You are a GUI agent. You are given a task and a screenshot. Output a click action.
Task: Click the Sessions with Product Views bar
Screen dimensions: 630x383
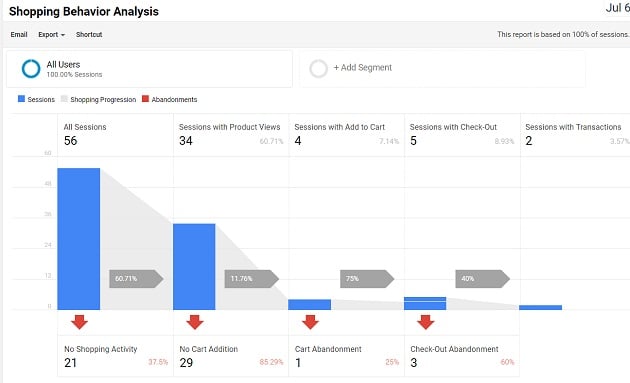[x=194, y=267]
